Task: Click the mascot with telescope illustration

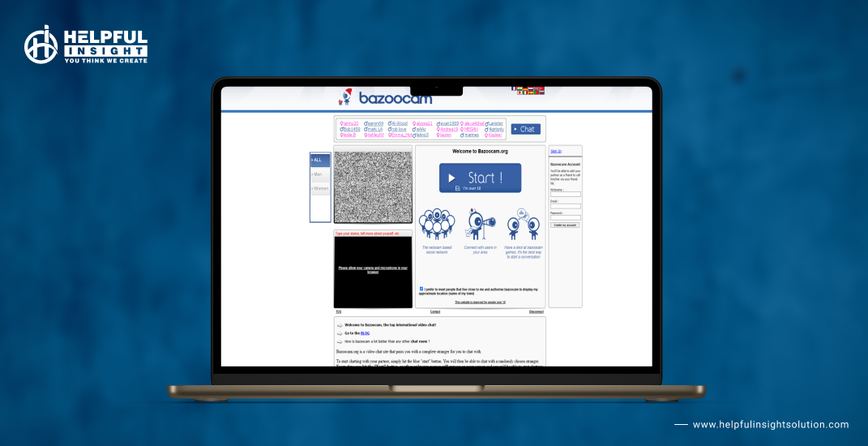Action: pyautogui.click(x=480, y=224)
